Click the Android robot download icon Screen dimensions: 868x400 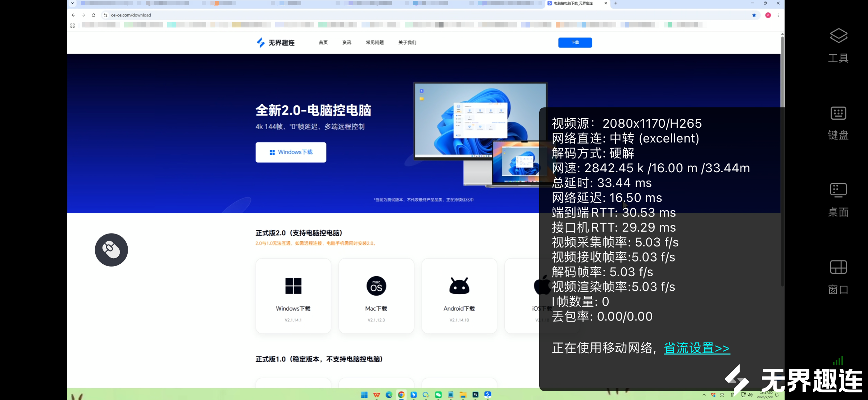tap(459, 286)
